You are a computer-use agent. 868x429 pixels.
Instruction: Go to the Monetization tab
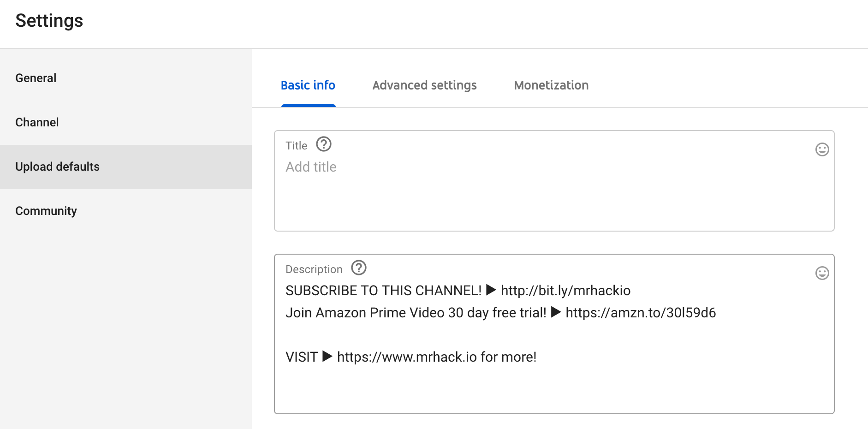tap(551, 85)
